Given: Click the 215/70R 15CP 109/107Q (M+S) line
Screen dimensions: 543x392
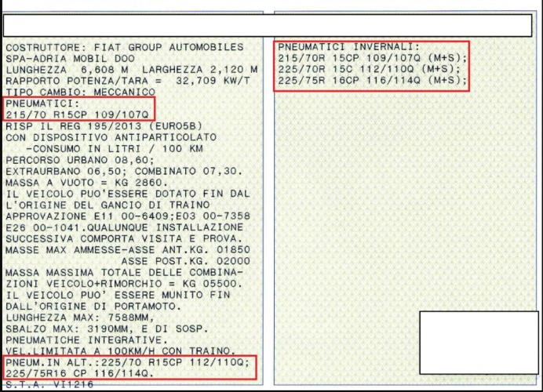Looking at the screenshot, I should [372, 58].
